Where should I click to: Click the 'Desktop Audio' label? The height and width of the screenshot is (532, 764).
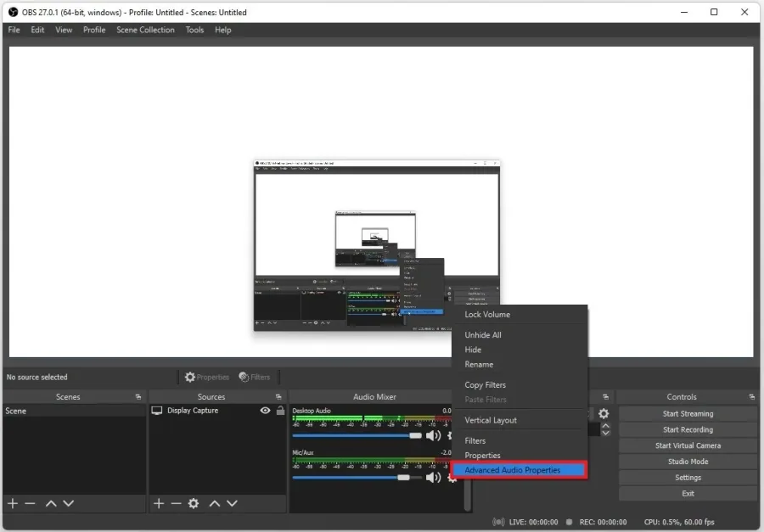pyautogui.click(x=312, y=411)
